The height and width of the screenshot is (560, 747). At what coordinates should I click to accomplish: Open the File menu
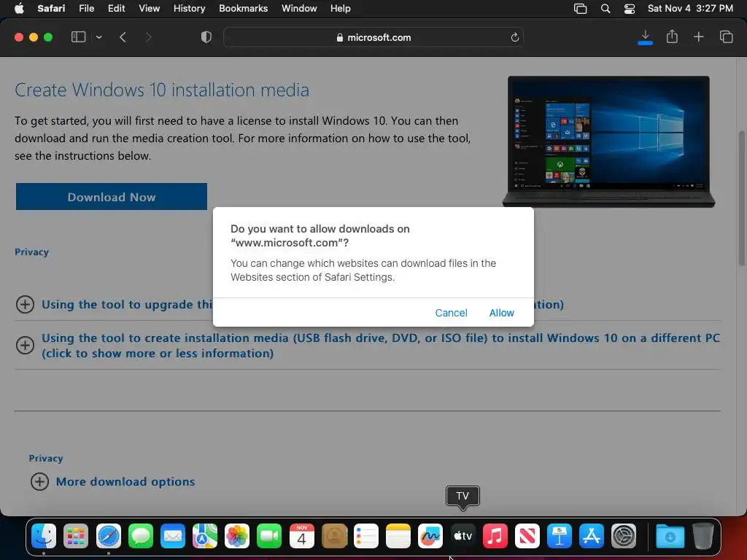tap(86, 8)
